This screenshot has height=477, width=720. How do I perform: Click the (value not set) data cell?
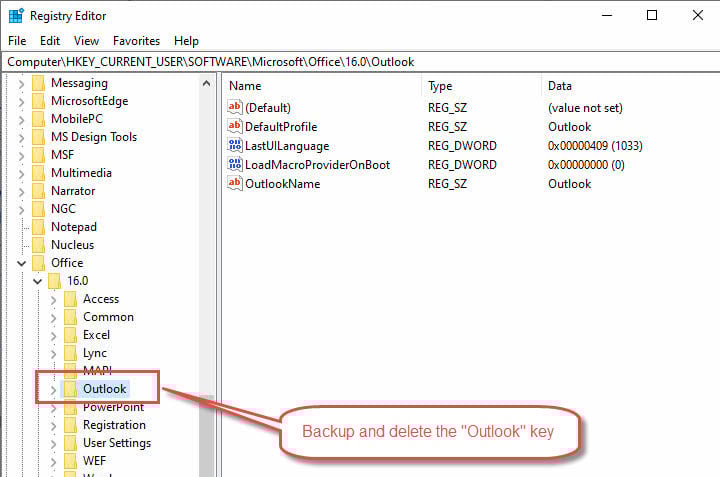tap(585, 108)
